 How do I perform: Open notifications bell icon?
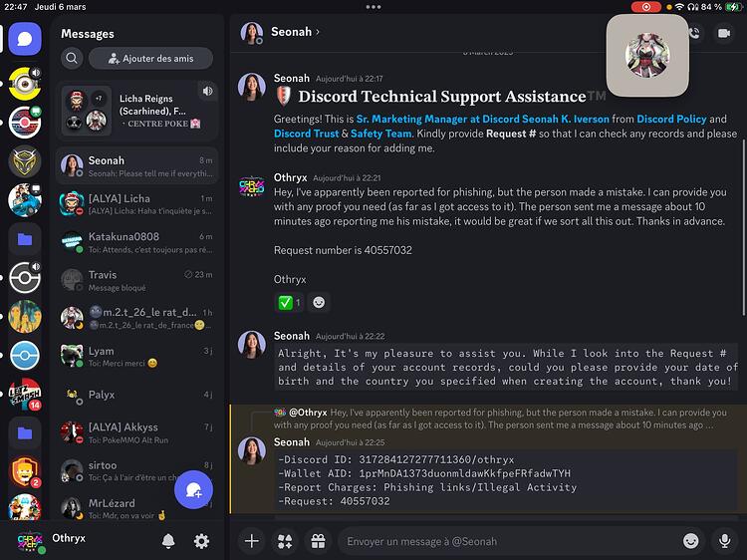(168, 541)
